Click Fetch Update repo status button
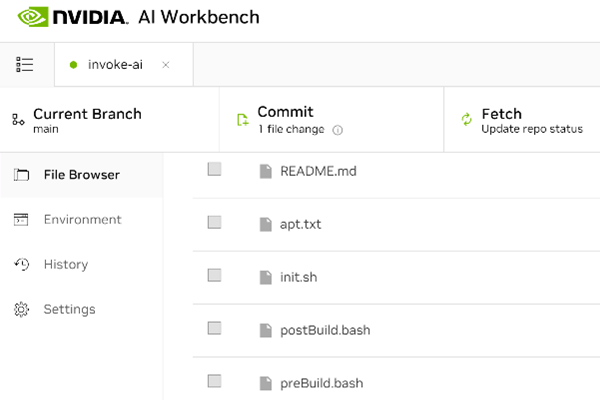600x400 pixels. pyautogui.click(x=522, y=120)
